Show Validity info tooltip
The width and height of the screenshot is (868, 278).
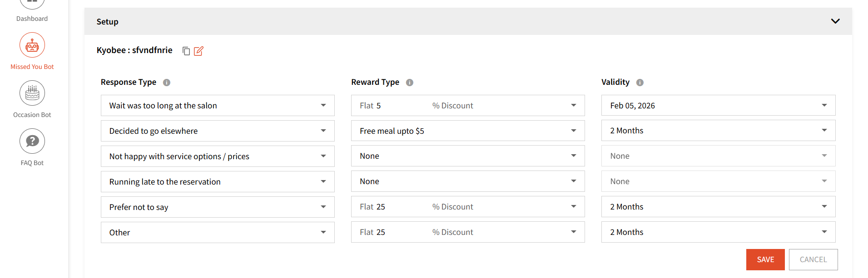coord(640,83)
